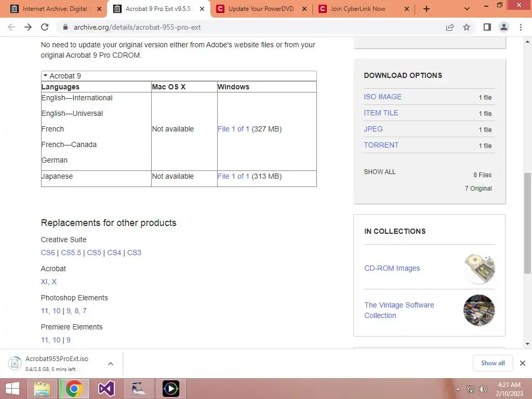Open The Vintage Software Collection link
The width and height of the screenshot is (532, 399).
pos(399,310)
